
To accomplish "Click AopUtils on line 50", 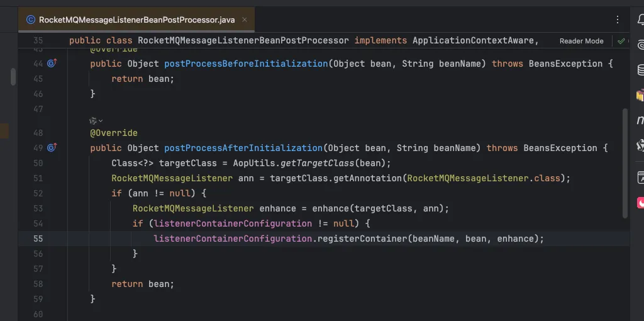I will [254, 163].
